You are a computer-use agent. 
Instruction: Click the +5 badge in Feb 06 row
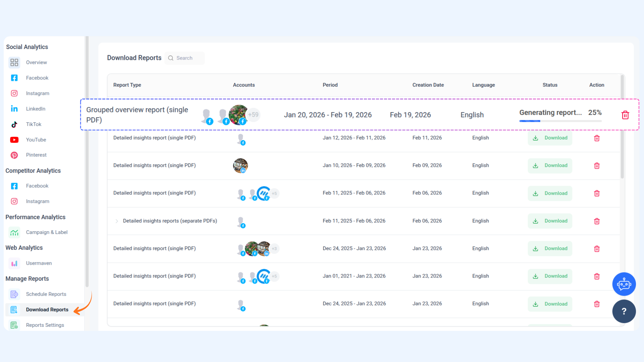coord(274,193)
